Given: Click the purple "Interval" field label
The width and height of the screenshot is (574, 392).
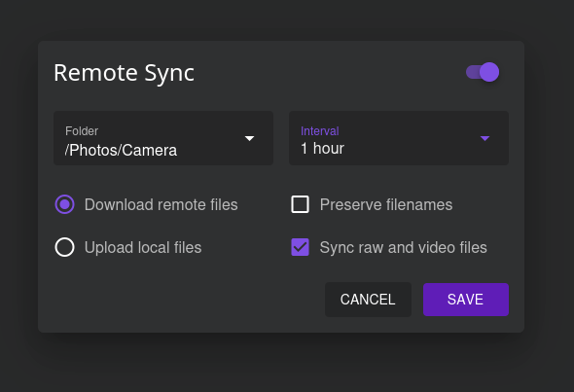Looking at the screenshot, I should [x=319, y=131].
